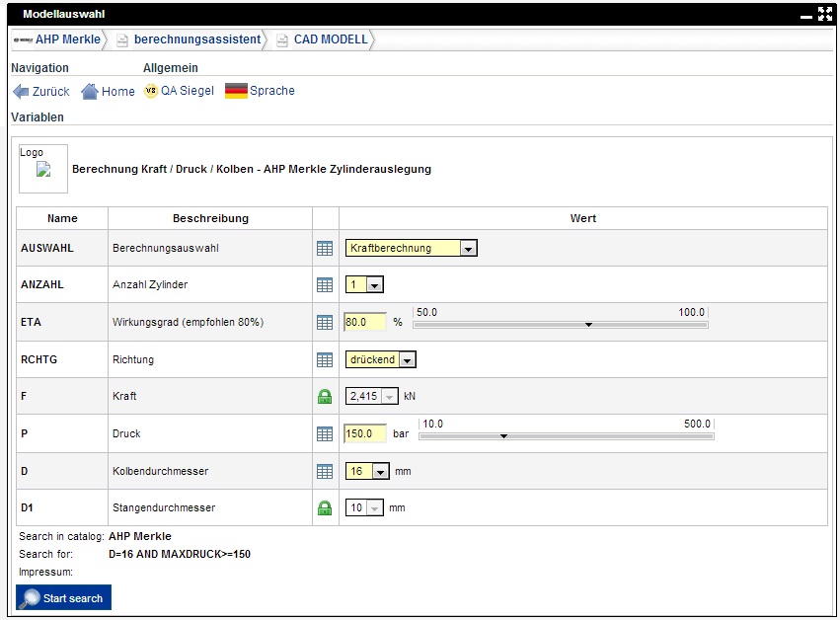The height and width of the screenshot is (620, 840).
Task: Click the table icon in RCHTG row
Action: coord(325,359)
